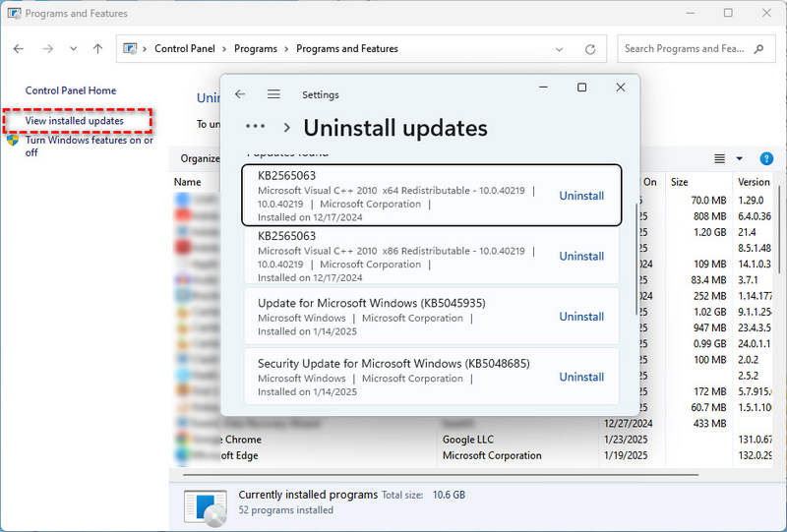The width and height of the screenshot is (787, 532).
Task: Close the Settings window
Action: tap(621, 88)
